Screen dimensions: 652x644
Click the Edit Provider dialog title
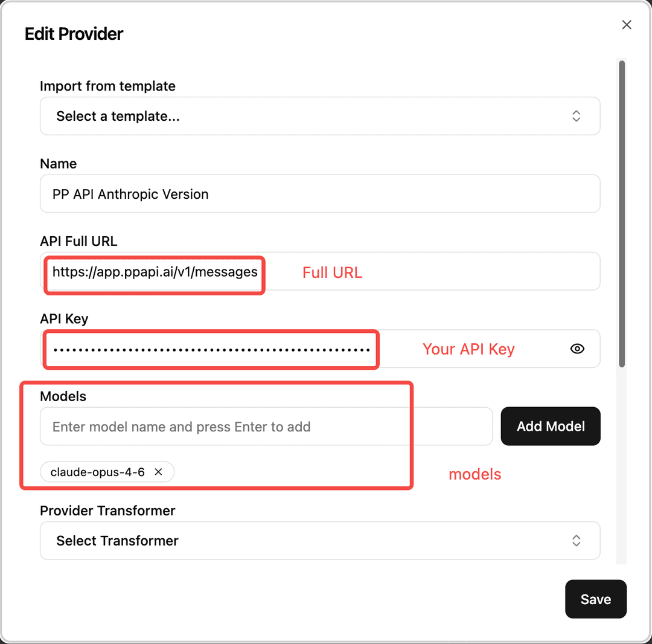[x=74, y=34]
